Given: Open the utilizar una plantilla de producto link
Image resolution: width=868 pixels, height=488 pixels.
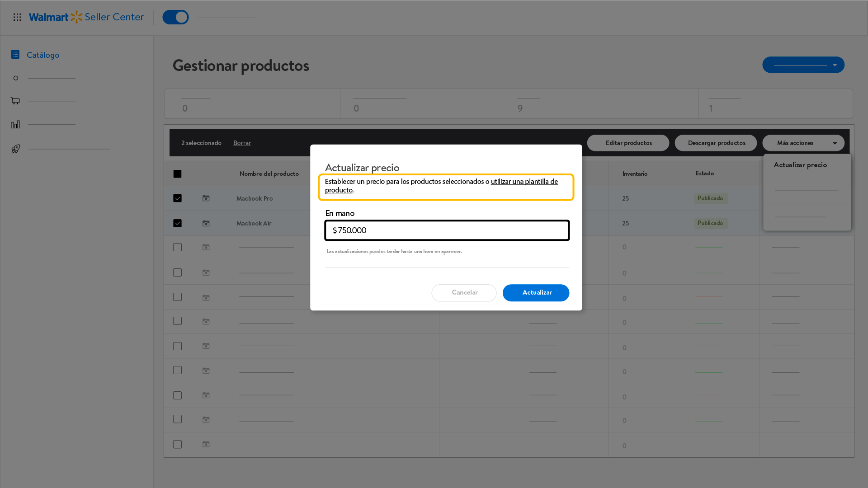Looking at the screenshot, I should point(524,182).
